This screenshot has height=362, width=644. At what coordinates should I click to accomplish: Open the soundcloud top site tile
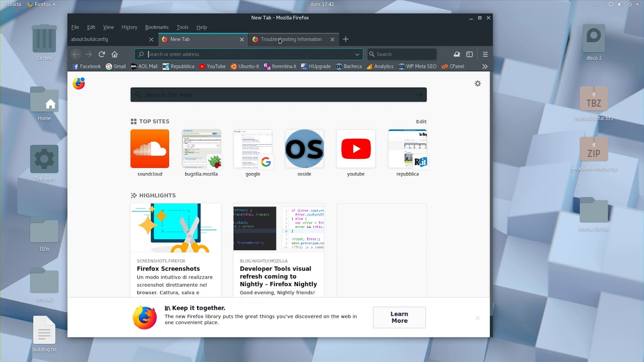[150, 153]
